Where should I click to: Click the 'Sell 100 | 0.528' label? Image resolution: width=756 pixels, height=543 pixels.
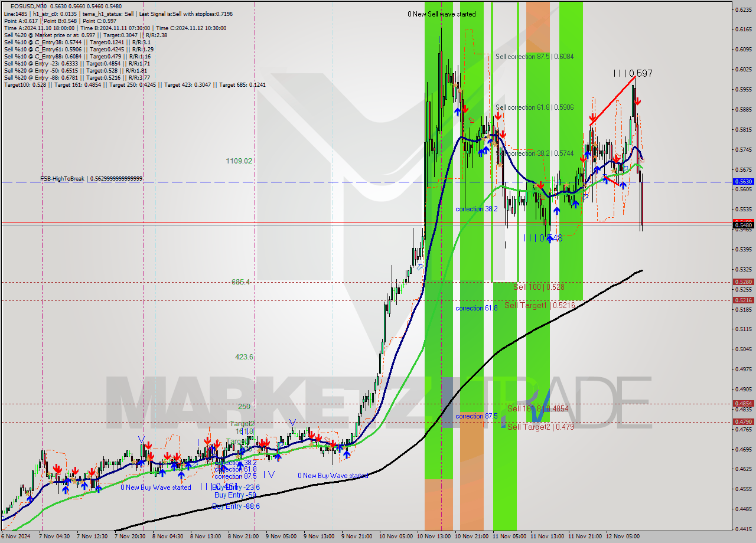(538, 287)
